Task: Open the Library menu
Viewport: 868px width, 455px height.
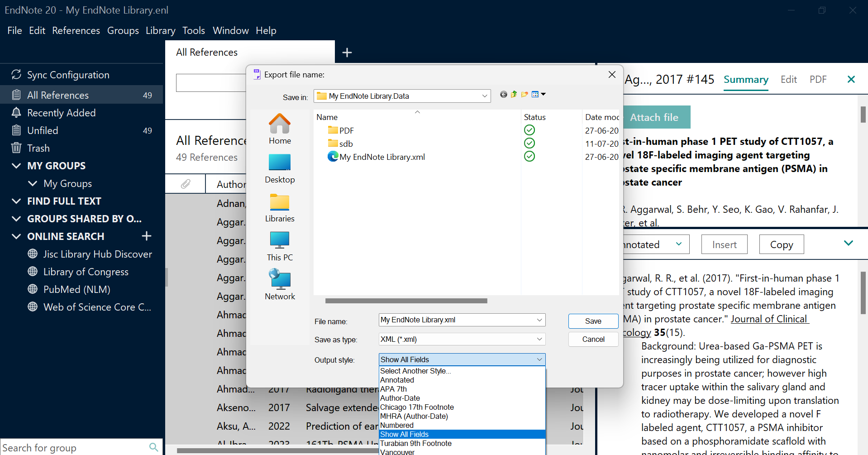Action: pos(161,30)
